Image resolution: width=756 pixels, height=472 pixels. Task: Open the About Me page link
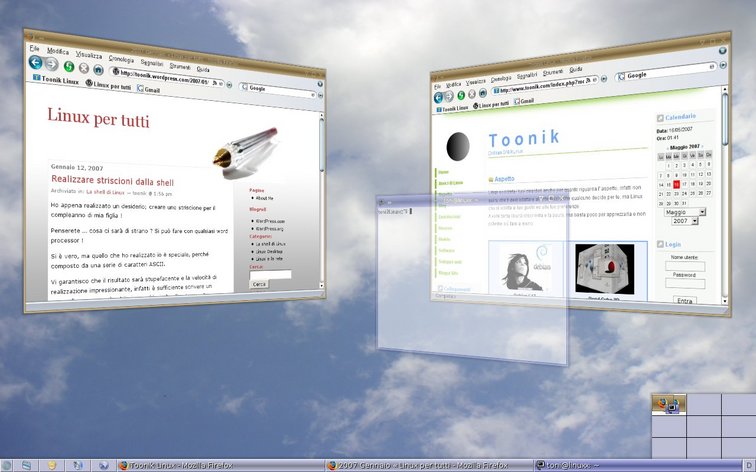[x=264, y=198]
